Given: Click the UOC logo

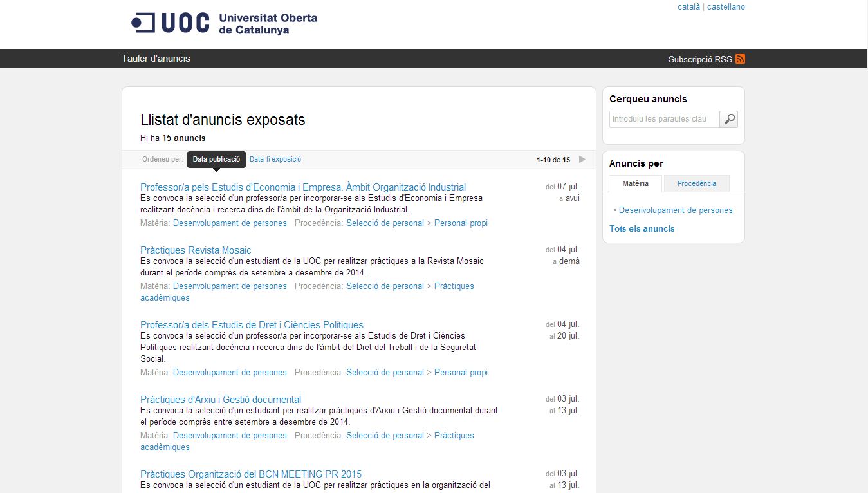Looking at the screenshot, I should click(x=224, y=23).
